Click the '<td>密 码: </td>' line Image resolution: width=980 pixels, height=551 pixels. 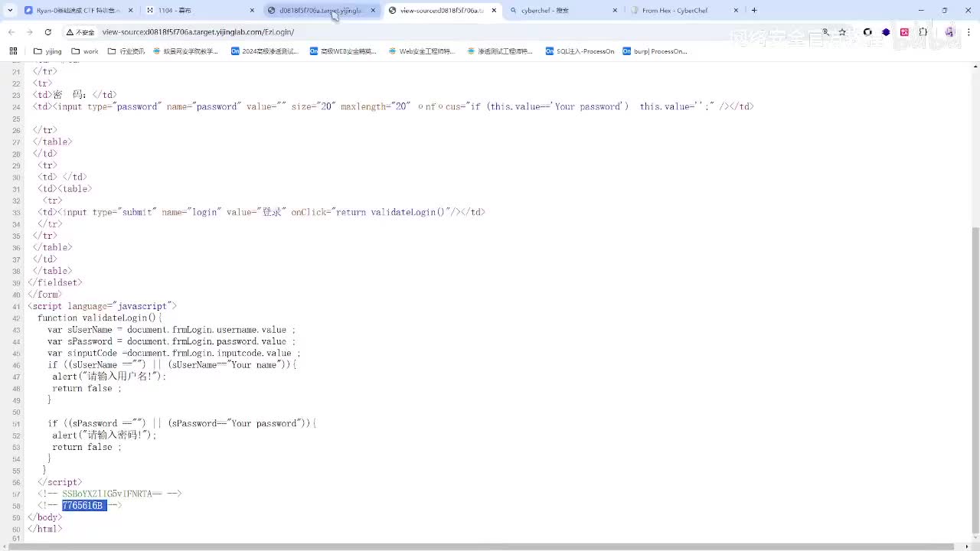point(74,95)
